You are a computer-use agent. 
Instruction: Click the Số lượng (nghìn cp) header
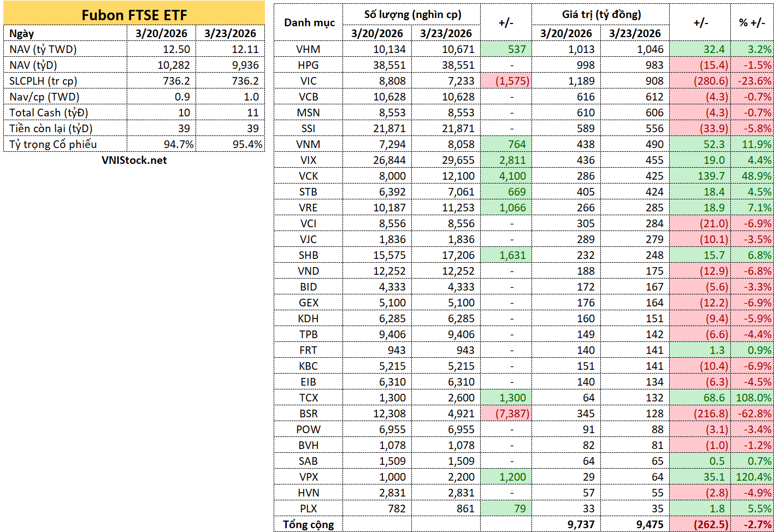(x=412, y=15)
